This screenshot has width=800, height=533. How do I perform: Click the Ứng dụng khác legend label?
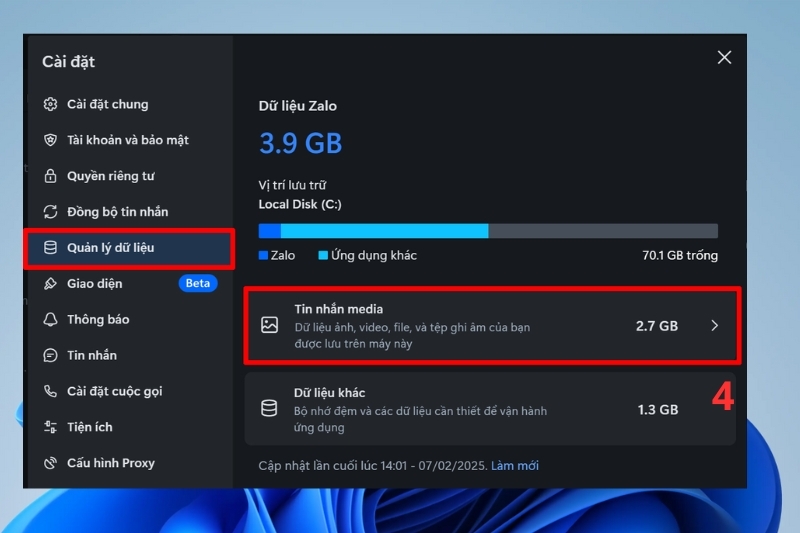pyautogui.click(x=374, y=255)
